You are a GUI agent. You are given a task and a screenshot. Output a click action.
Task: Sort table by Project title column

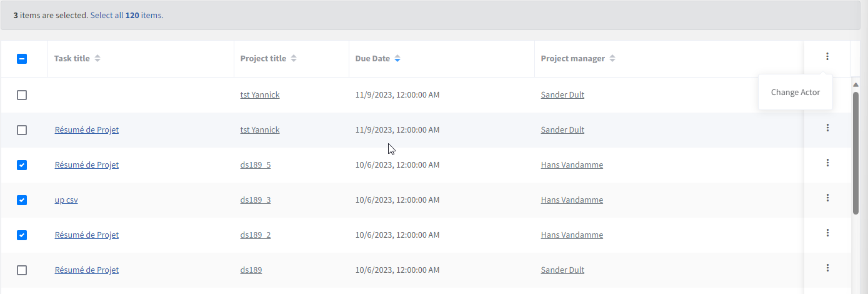click(x=294, y=59)
